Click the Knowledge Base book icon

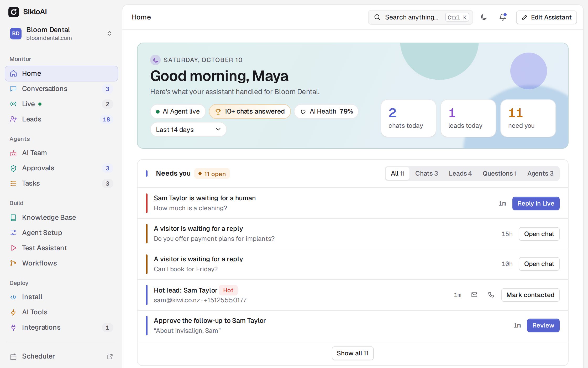click(x=13, y=218)
